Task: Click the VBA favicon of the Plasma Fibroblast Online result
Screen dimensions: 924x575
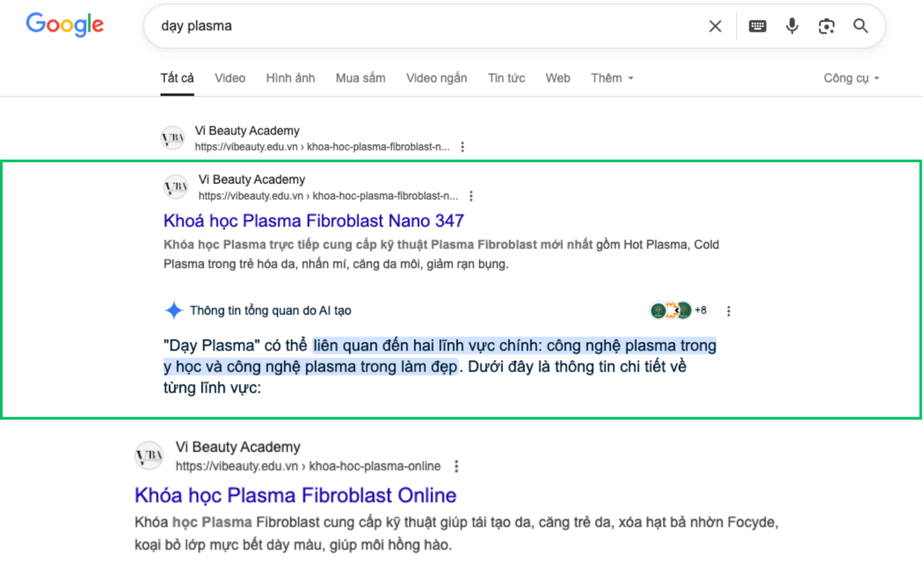Action: click(149, 456)
